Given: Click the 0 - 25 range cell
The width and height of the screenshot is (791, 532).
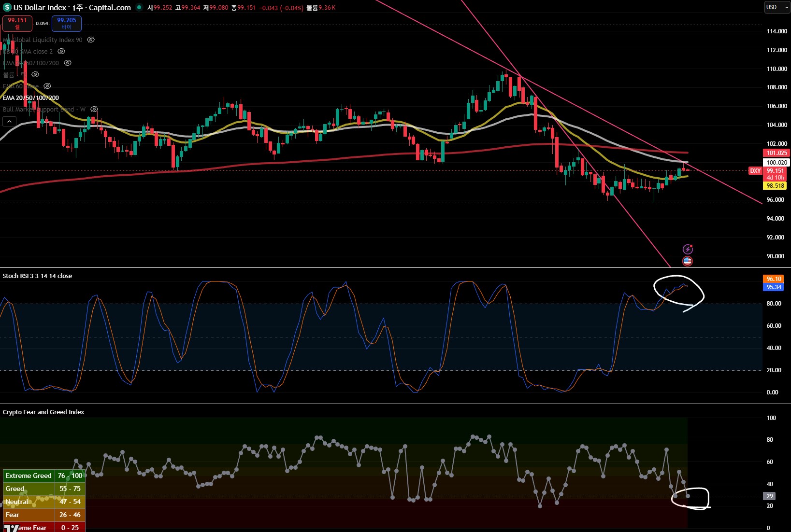Looking at the screenshot, I should point(70,527).
